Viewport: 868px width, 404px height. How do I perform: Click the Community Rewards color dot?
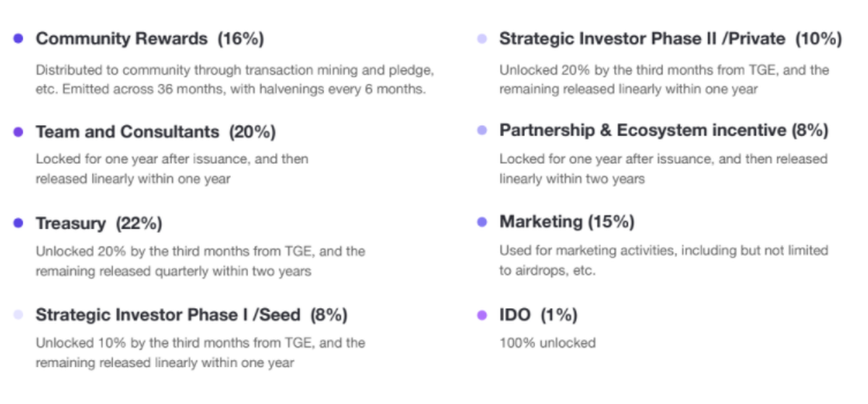pos(19,39)
